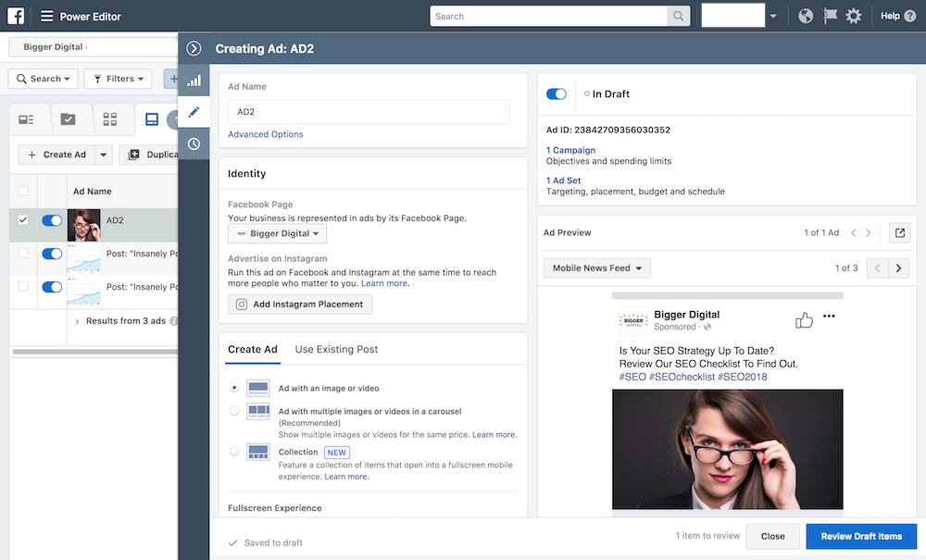Image resolution: width=926 pixels, height=560 pixels.
Task: Click the Duplicate button
Action: click(x=149, y=155)
